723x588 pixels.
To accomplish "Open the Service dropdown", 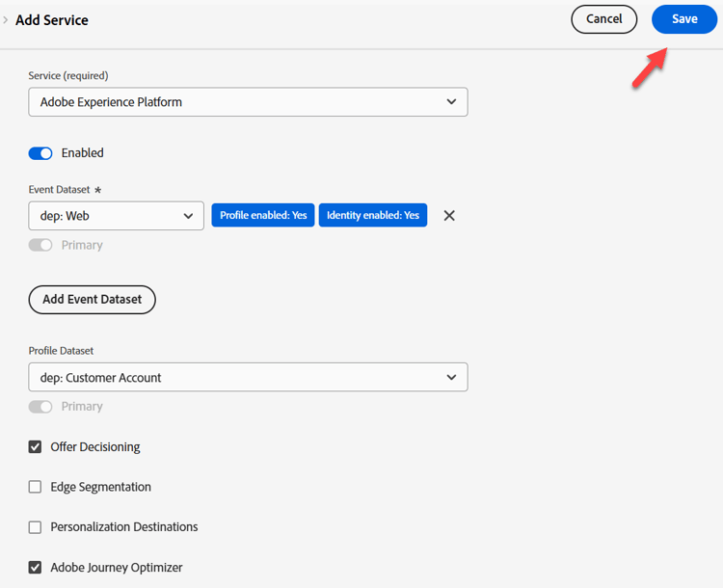I will coord(248,102).
